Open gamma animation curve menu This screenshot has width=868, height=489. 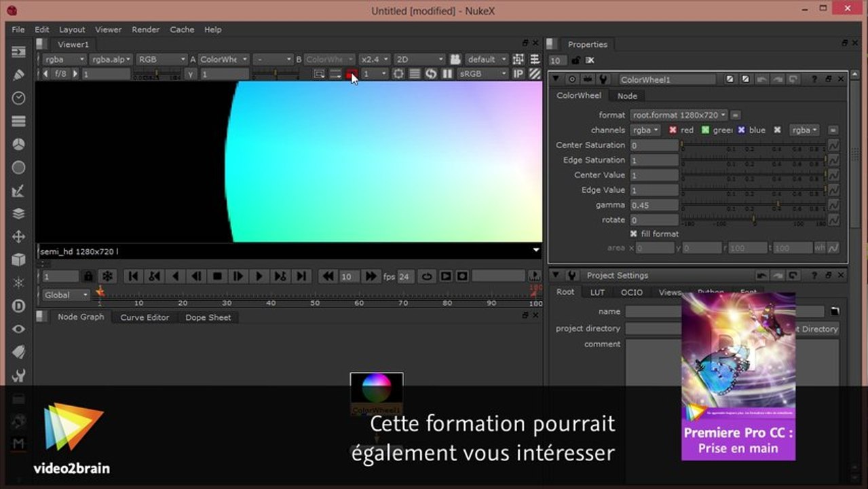click(833, 204)
